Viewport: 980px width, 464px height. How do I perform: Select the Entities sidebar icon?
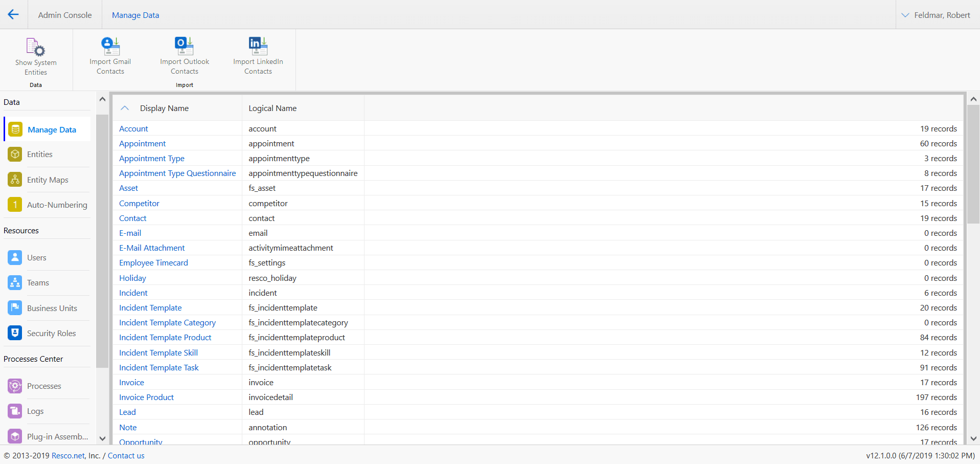tap(15, 154)
